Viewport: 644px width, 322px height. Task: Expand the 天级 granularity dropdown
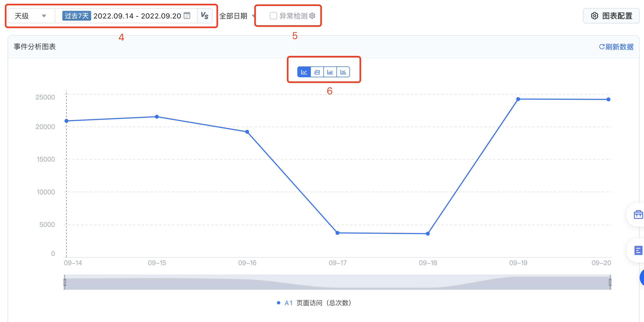(x=30, y=16)
